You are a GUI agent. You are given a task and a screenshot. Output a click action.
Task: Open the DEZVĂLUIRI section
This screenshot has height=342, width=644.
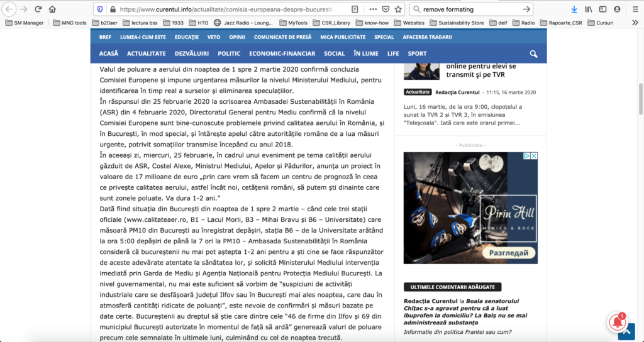coord(192,54)
